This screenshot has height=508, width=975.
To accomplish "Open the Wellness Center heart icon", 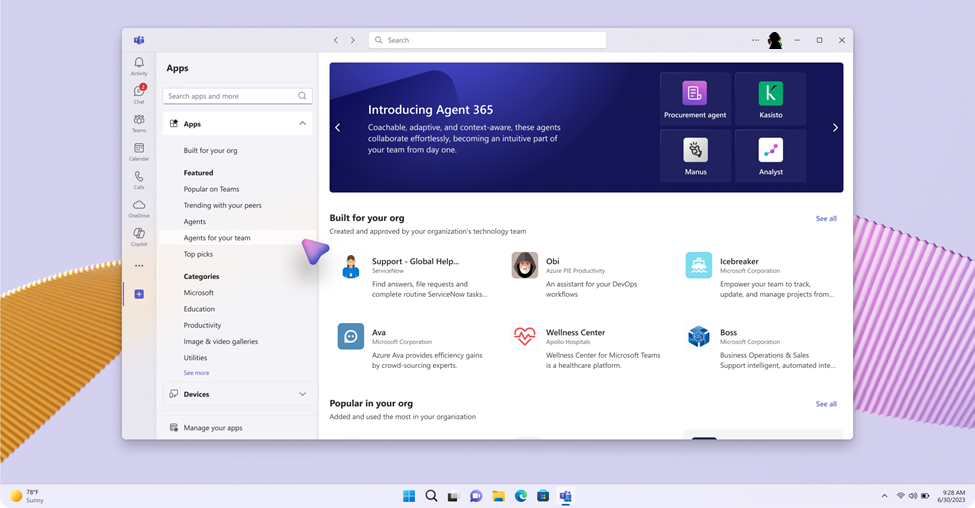I will click(x=525, y=336).
